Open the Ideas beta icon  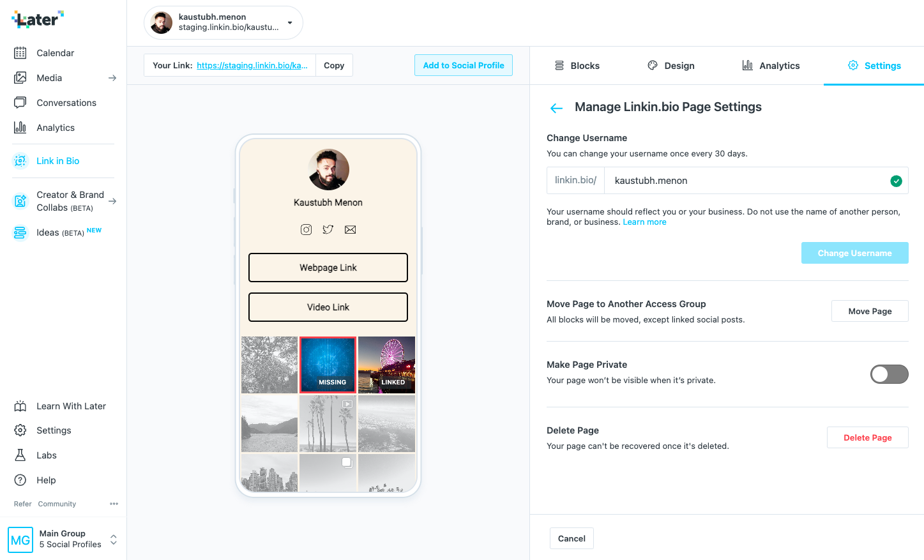[x=20, y=232]
